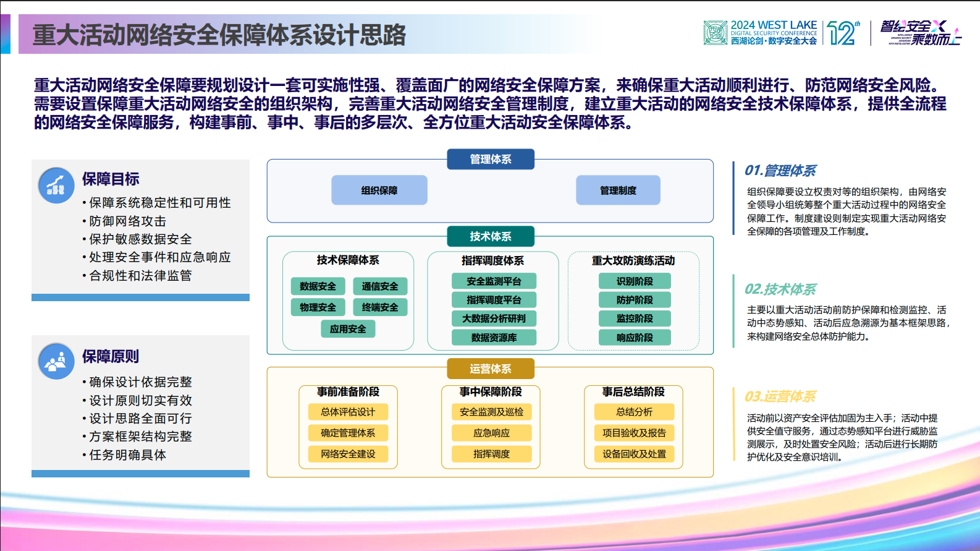980x551 pixels.
Task: Click the 响应阶段 box
Action: 635,338
